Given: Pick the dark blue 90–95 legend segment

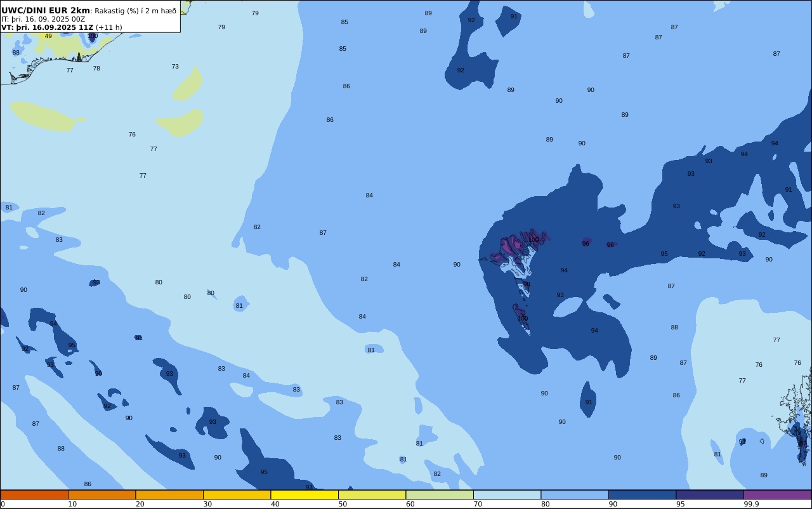Looking at the screenshot, I should pos(642,494).
